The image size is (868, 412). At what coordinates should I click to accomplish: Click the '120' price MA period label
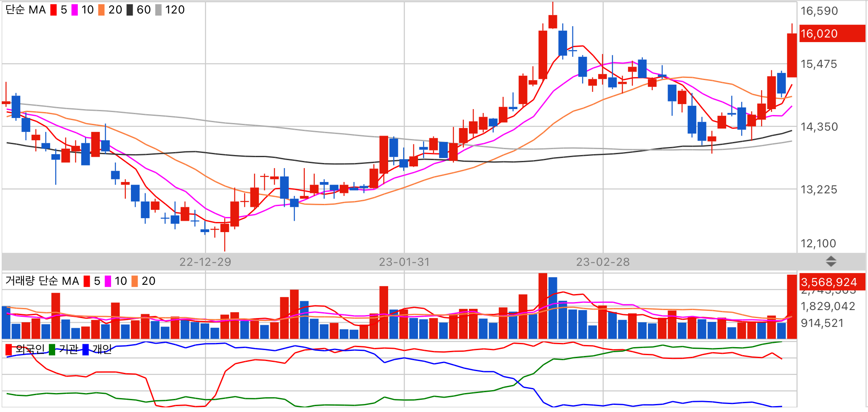[x=175, y=10]
